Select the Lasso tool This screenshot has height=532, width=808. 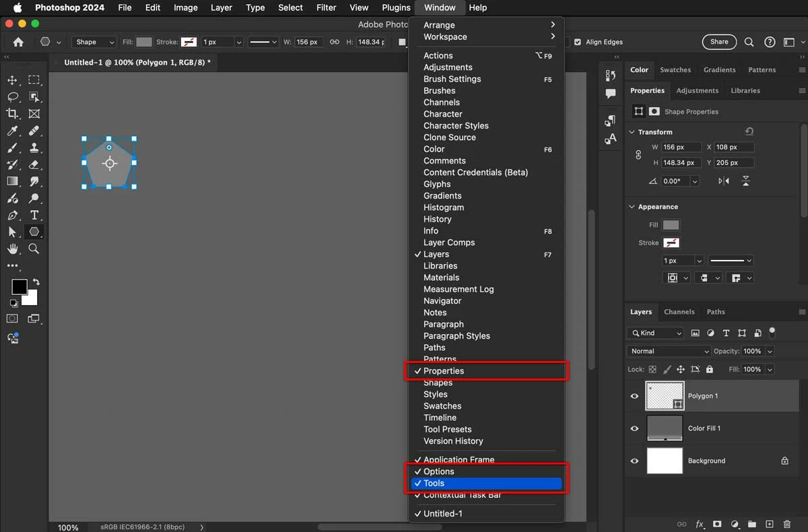point(12,97)
